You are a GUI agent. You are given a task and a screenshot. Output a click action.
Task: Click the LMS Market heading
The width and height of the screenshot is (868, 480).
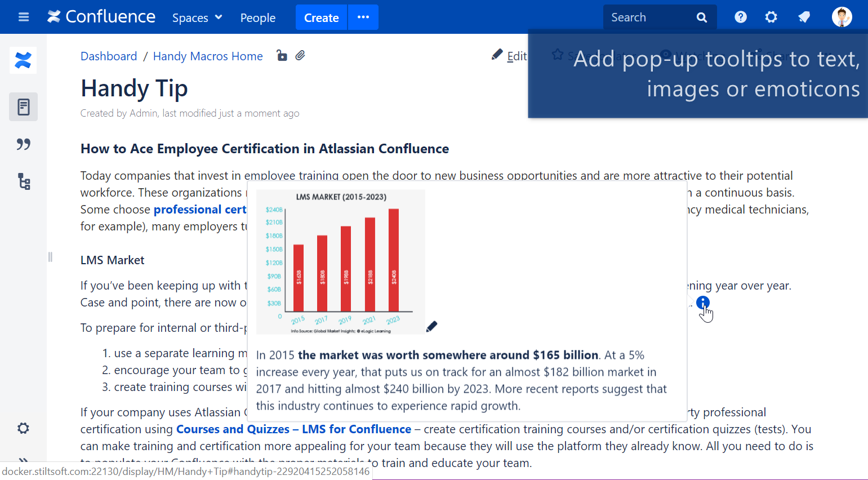click(x=112, y=260)
